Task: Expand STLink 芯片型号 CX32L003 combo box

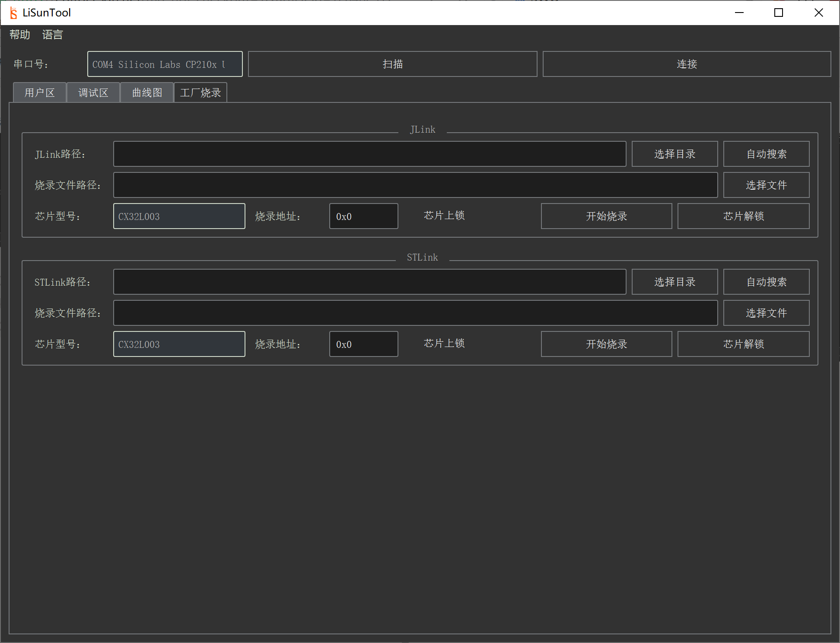Action: point(179,344)
